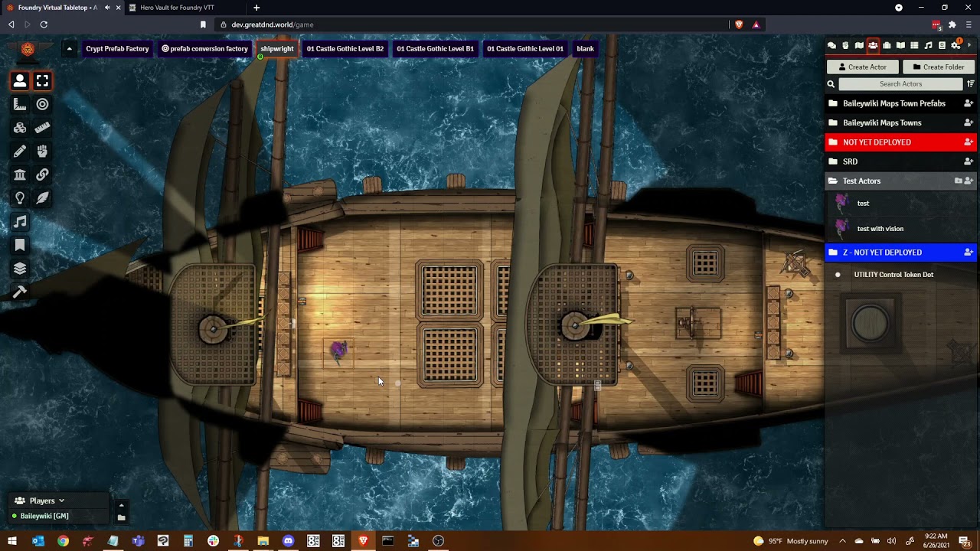Switch to the blank scene

click(586, 49)
